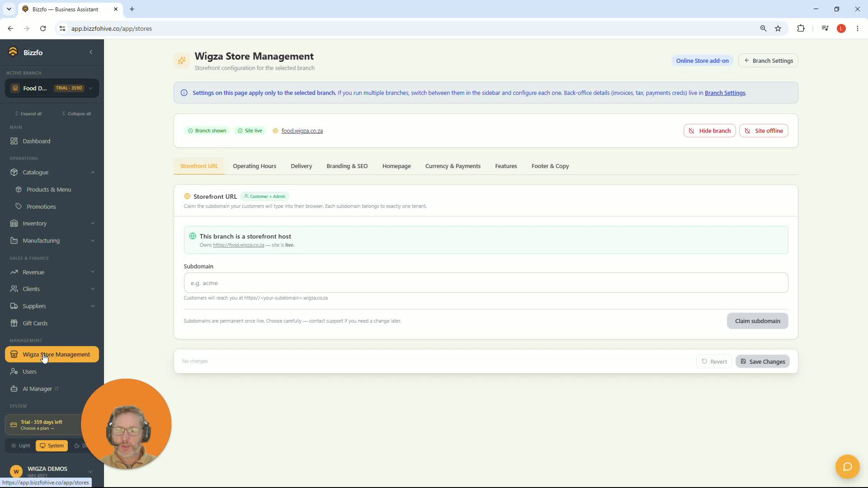This screenshot has height=488, width=868.
Task: Follow the Branch Settings link in info banner
Action: coord(725,93)
